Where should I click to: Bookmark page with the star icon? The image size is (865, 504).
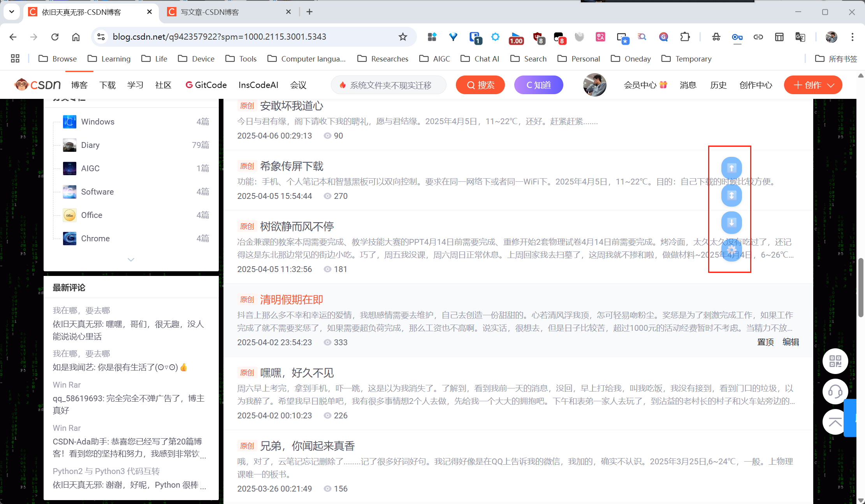click(403, 37)
